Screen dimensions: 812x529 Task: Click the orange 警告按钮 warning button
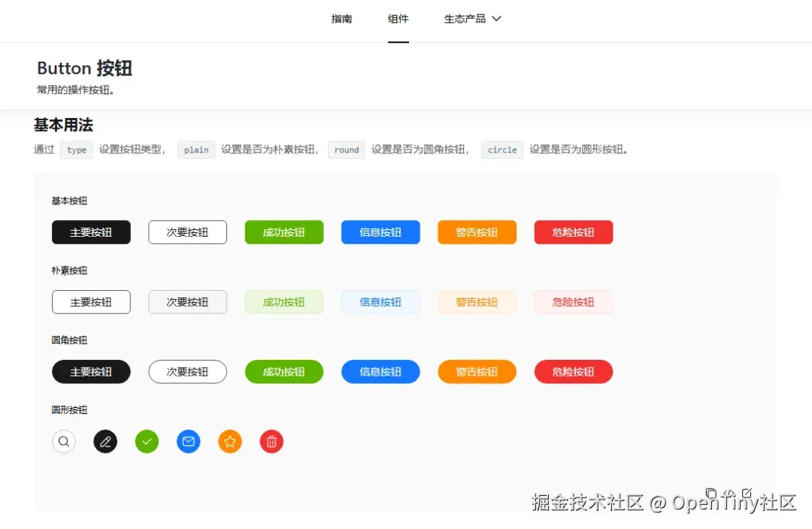[477, 232]
